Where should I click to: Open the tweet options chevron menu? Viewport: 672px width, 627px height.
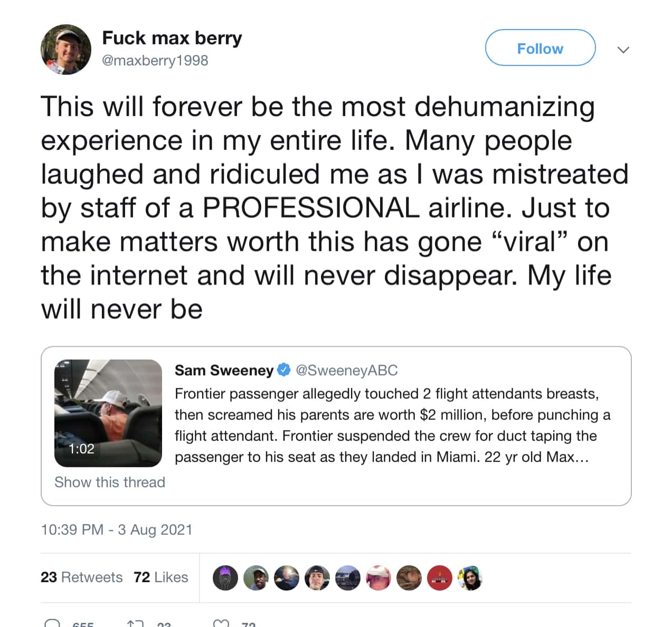[x=623, y=50]
